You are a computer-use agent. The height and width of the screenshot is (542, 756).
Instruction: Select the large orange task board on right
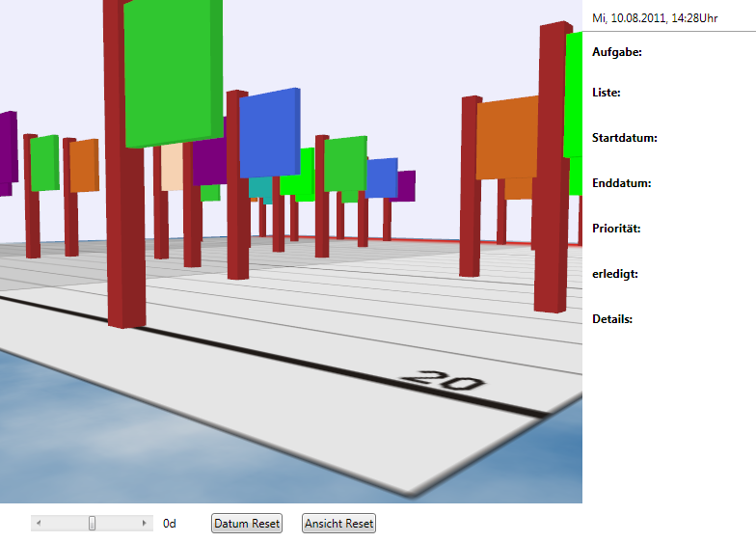507,139
